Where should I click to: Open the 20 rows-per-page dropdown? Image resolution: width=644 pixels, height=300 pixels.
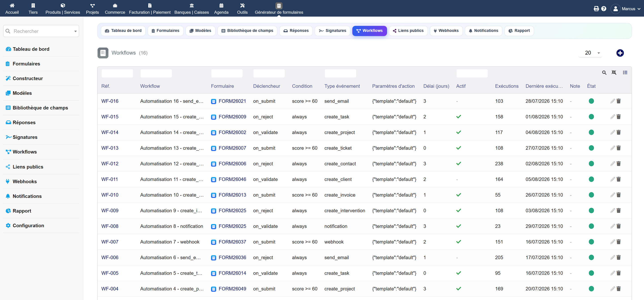pos(591,53)
